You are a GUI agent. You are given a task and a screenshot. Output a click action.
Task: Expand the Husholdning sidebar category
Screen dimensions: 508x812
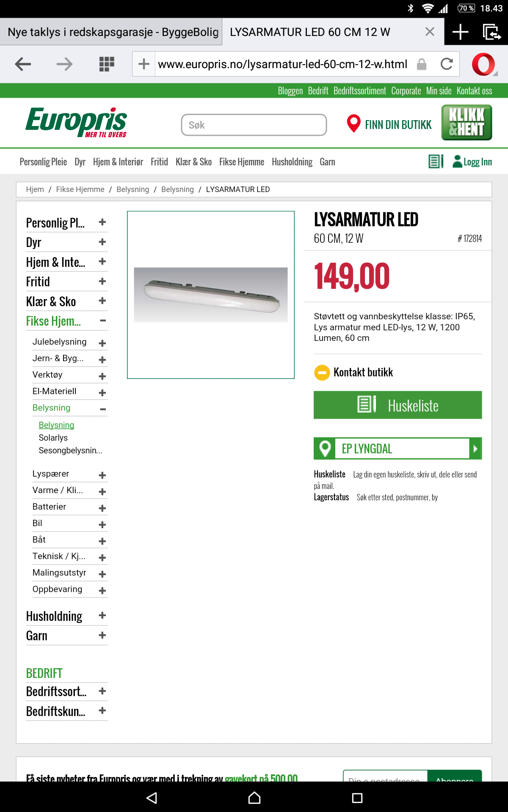102,616
